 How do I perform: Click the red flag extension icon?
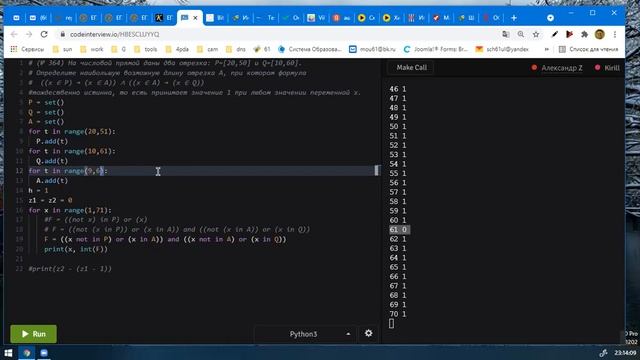(x=569, y=35)
